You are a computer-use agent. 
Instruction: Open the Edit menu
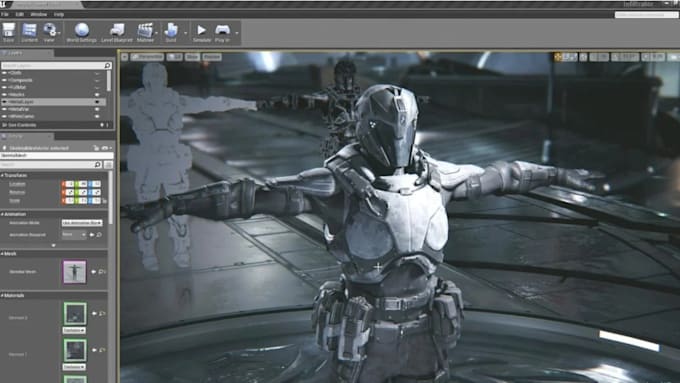coord(20,14)
